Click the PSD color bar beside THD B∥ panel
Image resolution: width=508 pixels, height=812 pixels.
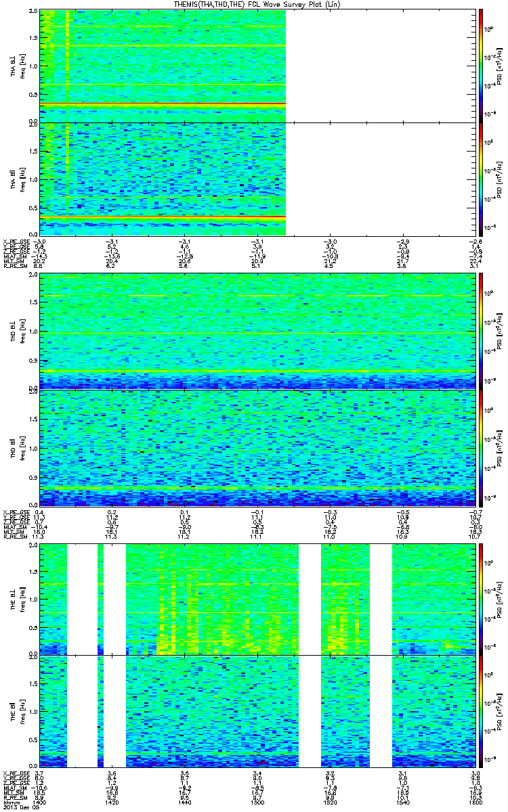point(481,447)
